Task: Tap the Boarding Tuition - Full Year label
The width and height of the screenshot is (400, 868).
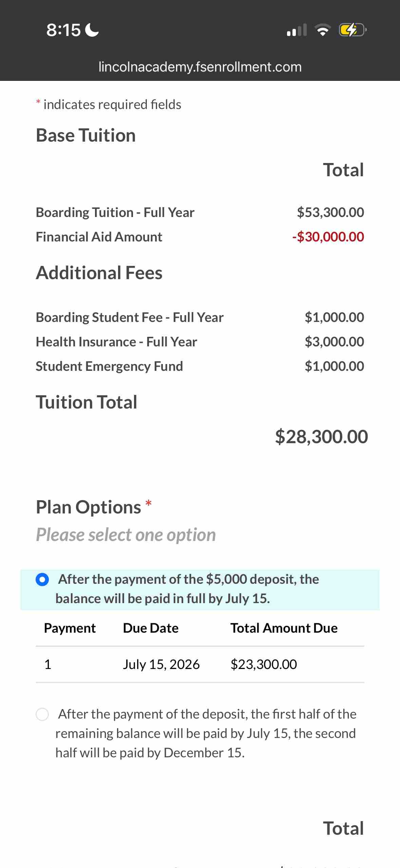Action: pos(115,213)
